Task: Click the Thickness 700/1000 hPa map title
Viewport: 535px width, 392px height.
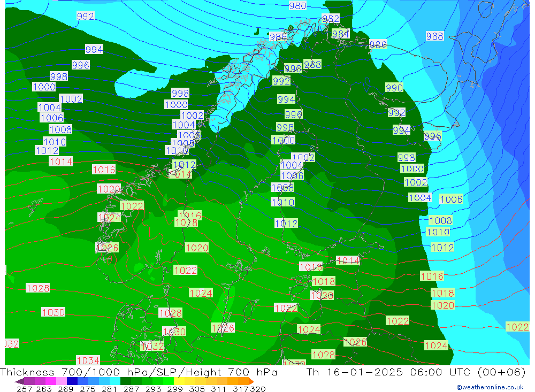Action: click(x=139, y=373)
